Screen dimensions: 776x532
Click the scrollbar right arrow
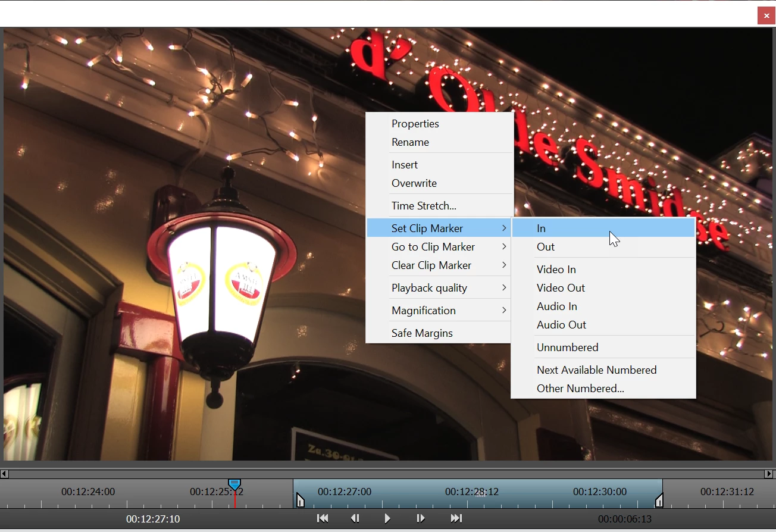click(769, 474)
